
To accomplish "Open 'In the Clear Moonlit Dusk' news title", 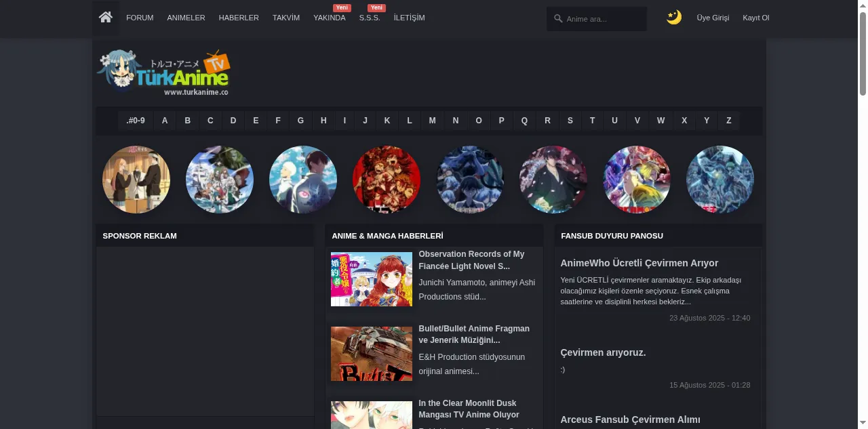I will pyautogui.click(x=469, y=409).
